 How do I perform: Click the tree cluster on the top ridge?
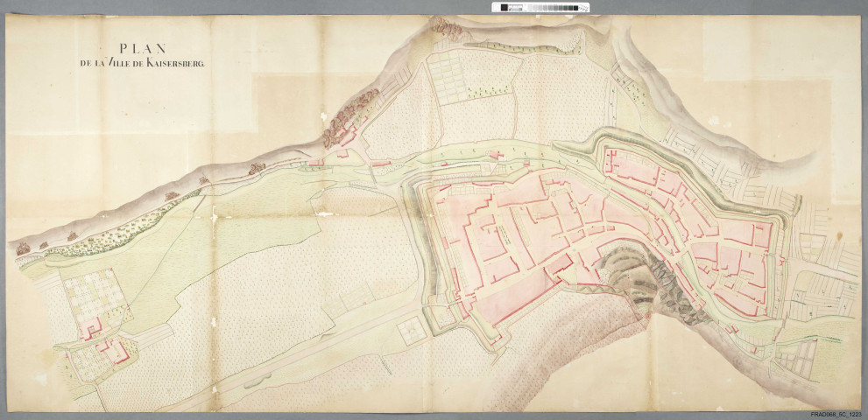[448, 31]
